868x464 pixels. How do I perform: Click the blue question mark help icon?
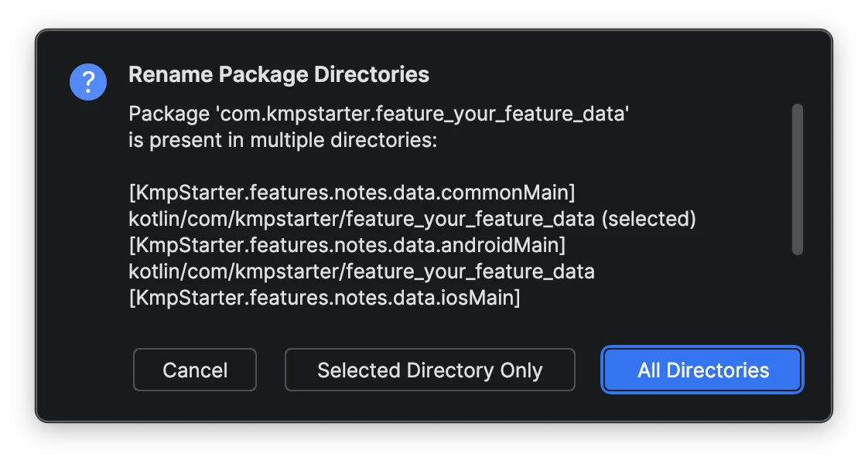(87, 80)
